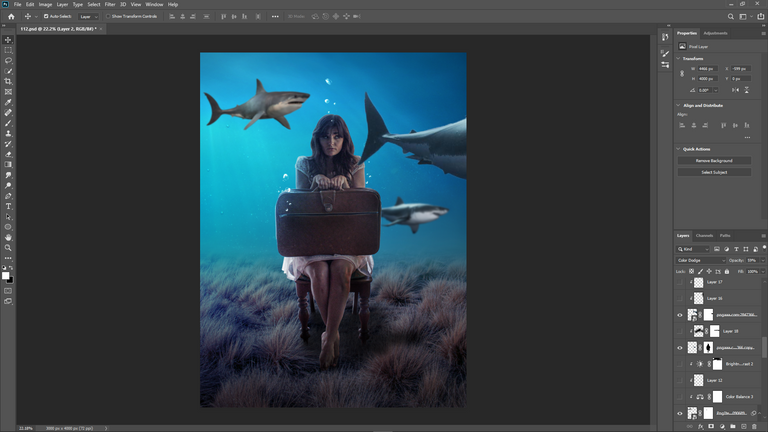
Task: Collapse the Align and Distribute section
Action: pos(678,105)
